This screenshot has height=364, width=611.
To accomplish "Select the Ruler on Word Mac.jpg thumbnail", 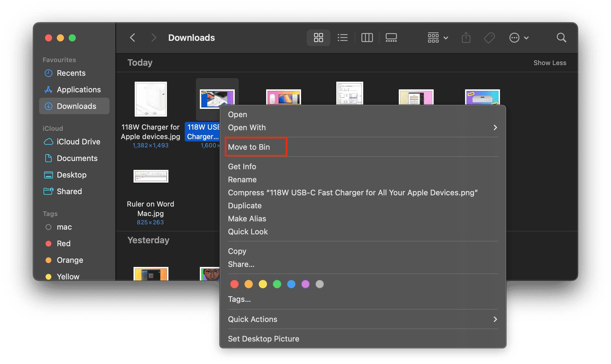I will tap(151, 176).
